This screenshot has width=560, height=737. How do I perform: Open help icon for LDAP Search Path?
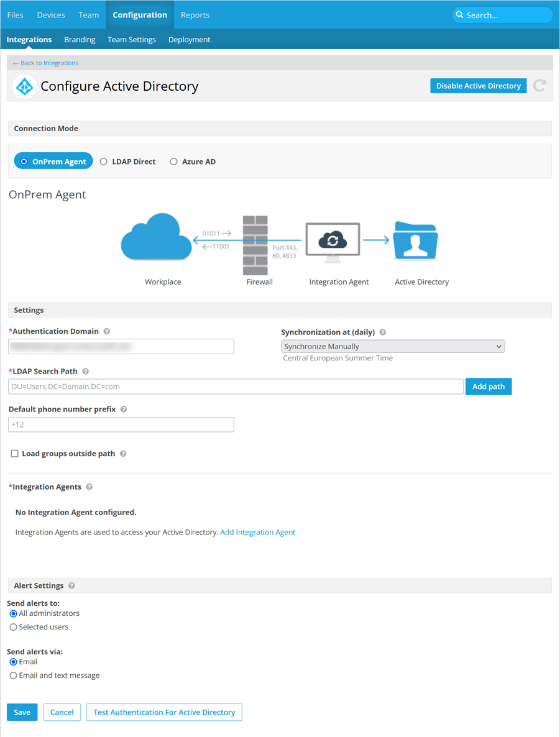coord(86,372)
